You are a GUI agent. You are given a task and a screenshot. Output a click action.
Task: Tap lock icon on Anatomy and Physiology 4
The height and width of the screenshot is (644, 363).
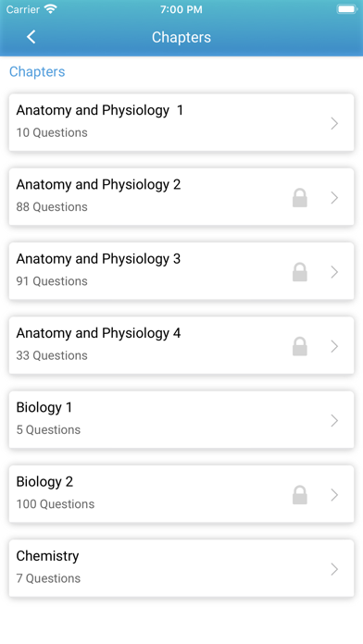300,346
